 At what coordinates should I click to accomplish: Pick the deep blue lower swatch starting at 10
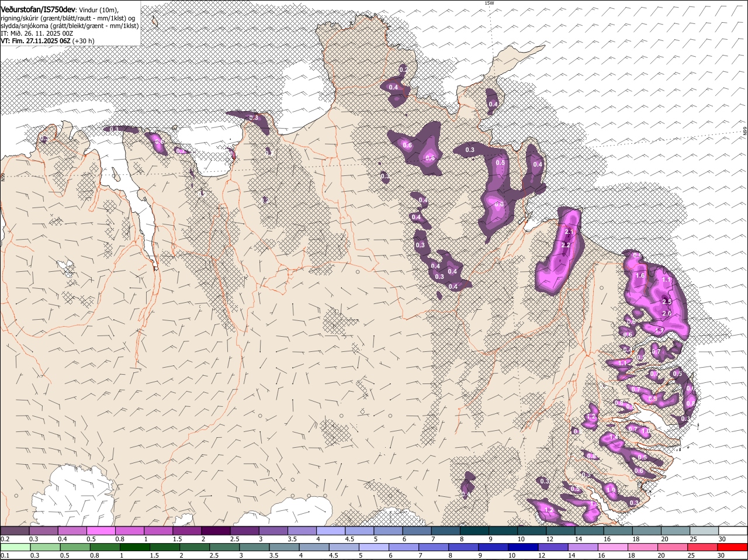524,548
